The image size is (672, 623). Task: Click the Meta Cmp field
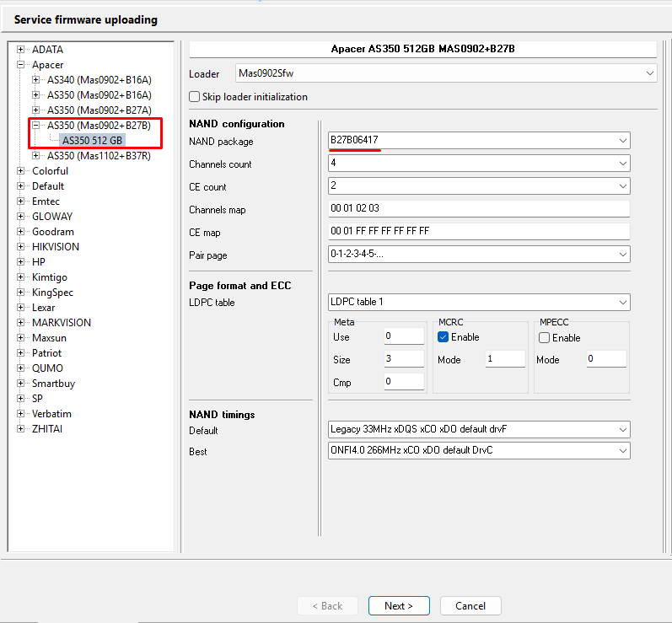(404, 381)
